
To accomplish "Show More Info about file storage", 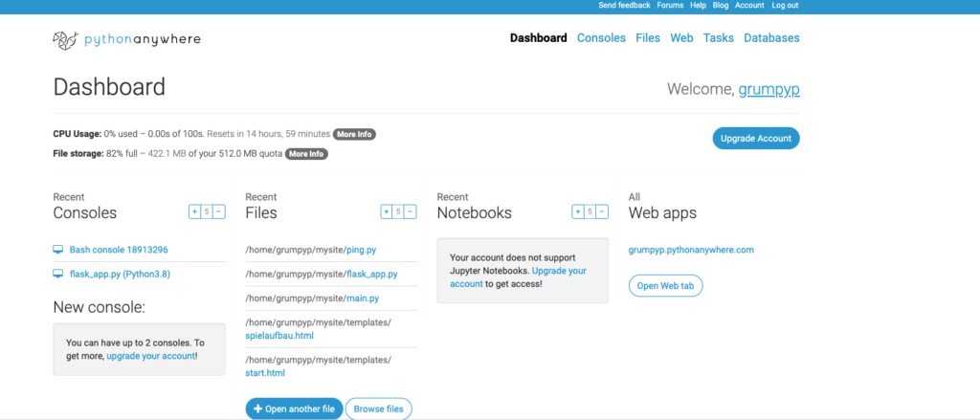I will [306, 154].
